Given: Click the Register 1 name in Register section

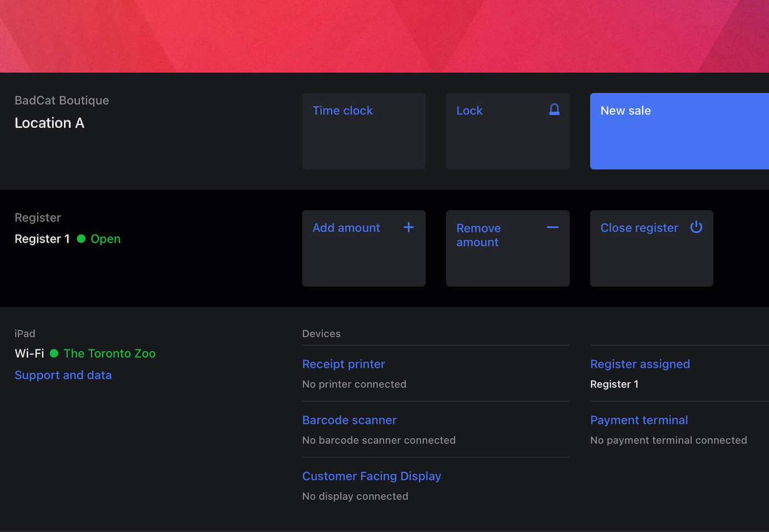Looking at the screenshot, I should 42,239.
